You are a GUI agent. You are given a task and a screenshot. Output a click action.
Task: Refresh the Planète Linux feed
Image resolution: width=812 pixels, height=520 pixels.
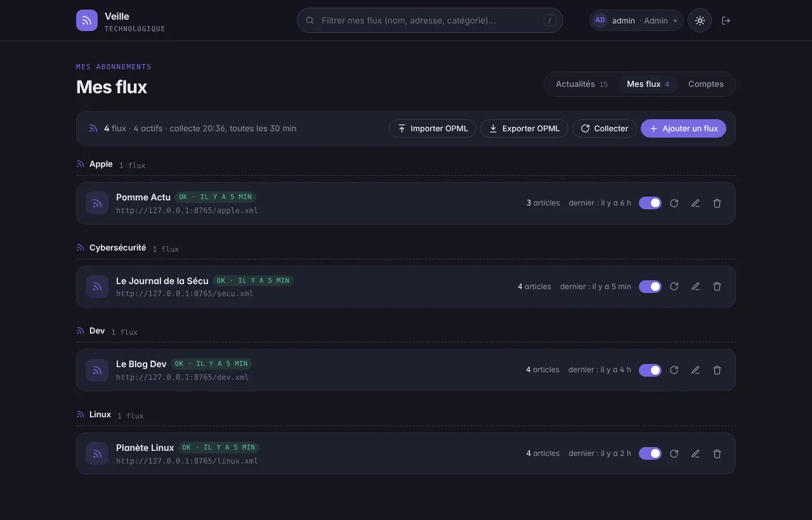(674, 453)
